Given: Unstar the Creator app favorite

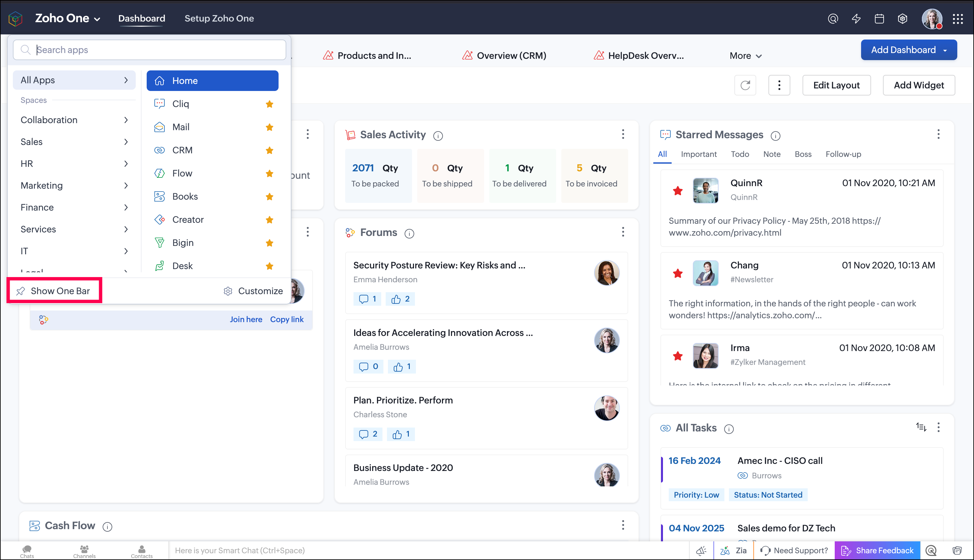Looking at the screenshot, I should (x=269, y=220).
